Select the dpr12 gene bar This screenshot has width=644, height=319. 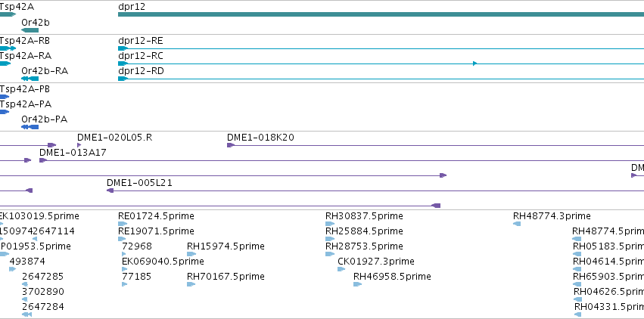tap(381, 14)
